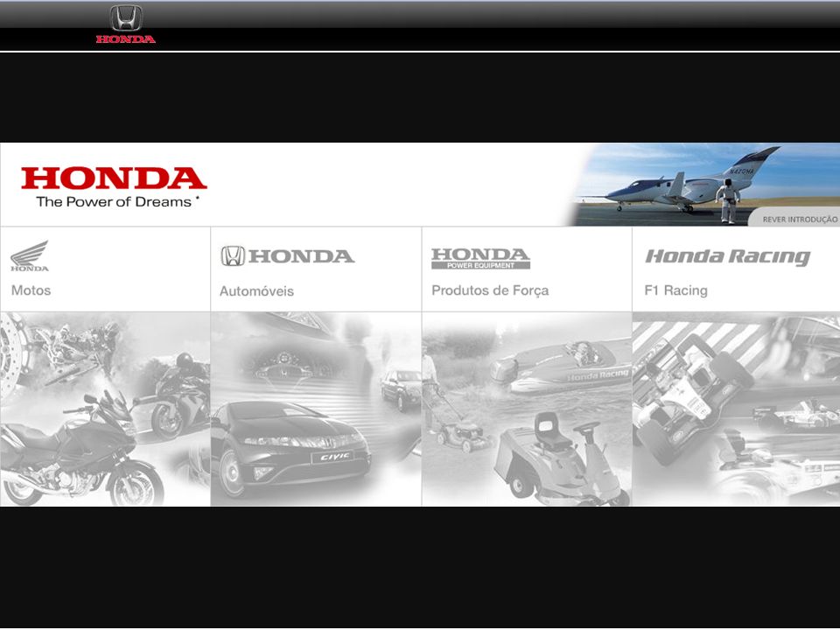This screenshot has width=840, height=630.
Task: Click the Rever Introdução button
Action: (794, 219)
